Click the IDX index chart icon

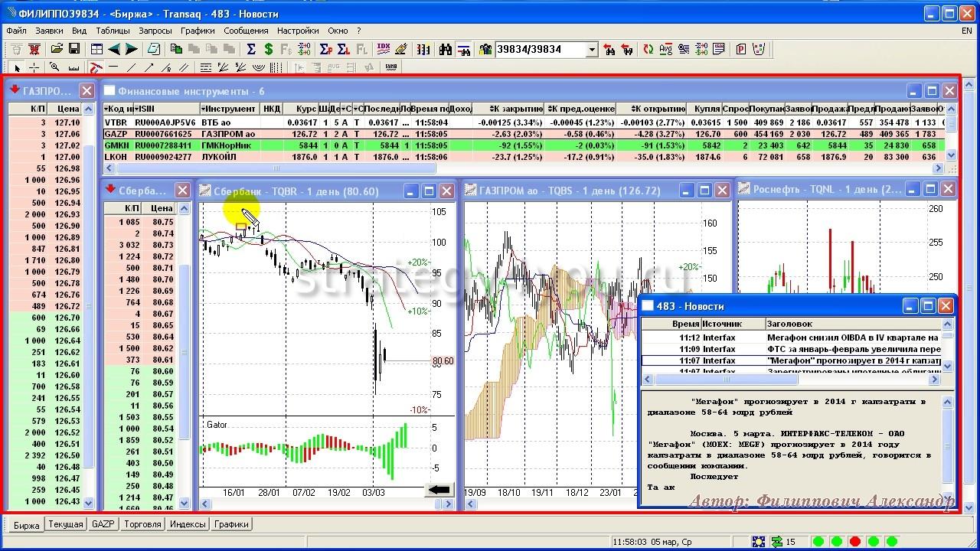click(384, 49)
